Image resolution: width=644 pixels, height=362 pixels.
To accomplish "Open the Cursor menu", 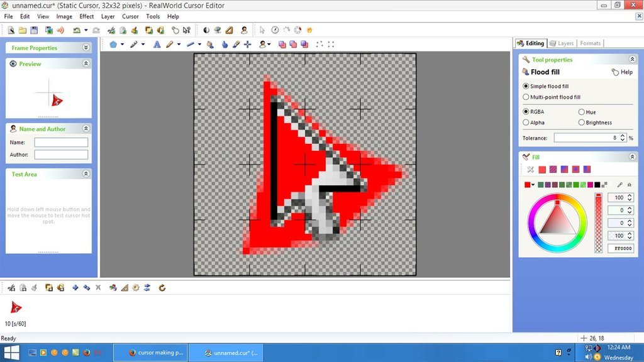I will coord(130,16).
